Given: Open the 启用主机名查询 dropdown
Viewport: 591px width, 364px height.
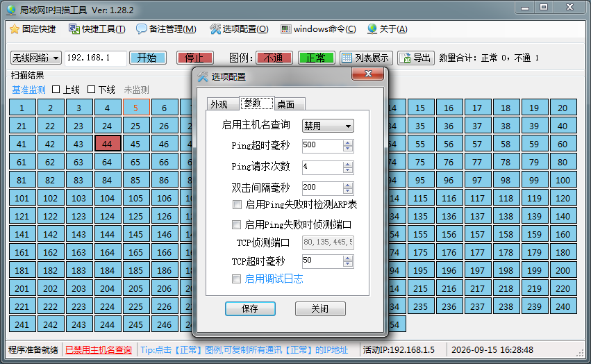Looking at the screenshot, I should coord(328,126).
